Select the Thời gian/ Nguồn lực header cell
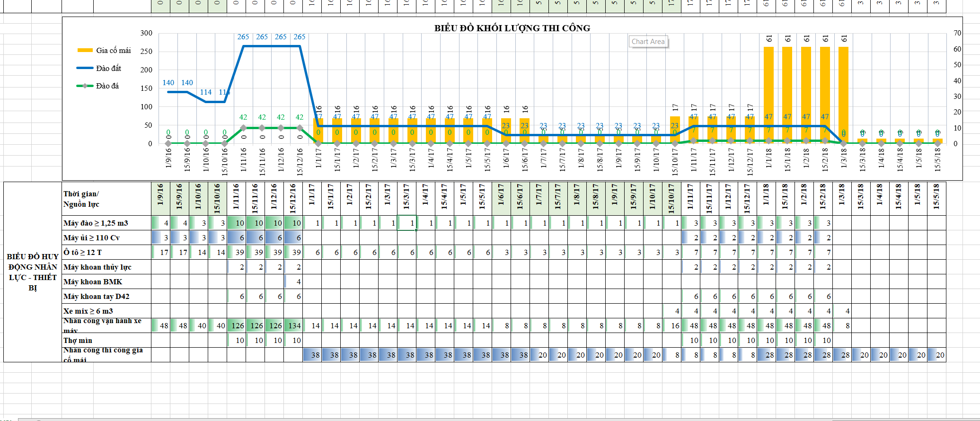 (106, 199)
